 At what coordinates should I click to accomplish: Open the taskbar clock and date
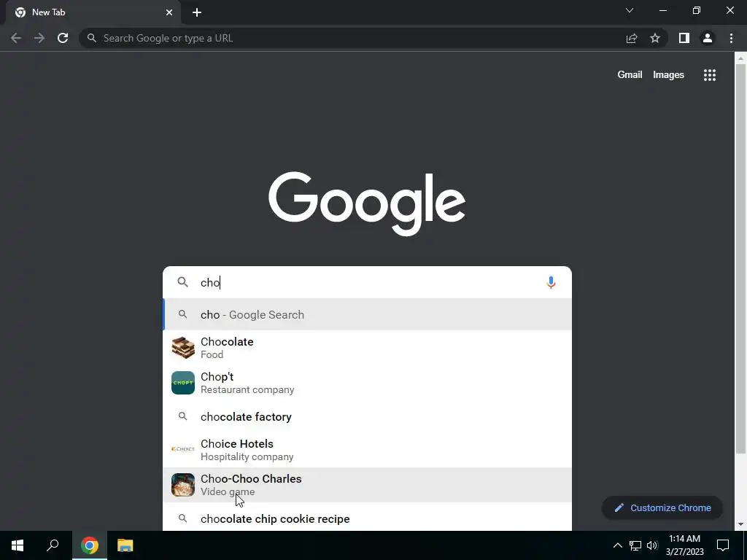[684, 545]
